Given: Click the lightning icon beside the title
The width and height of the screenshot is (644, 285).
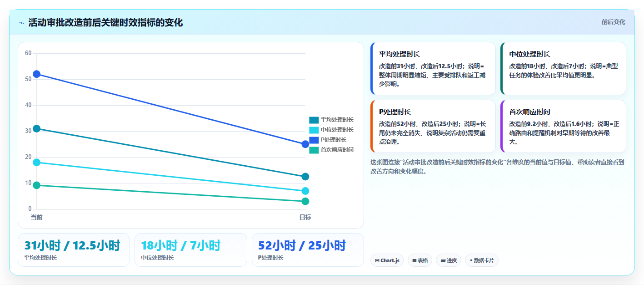Looking at the screenshot, I should 22,23.
